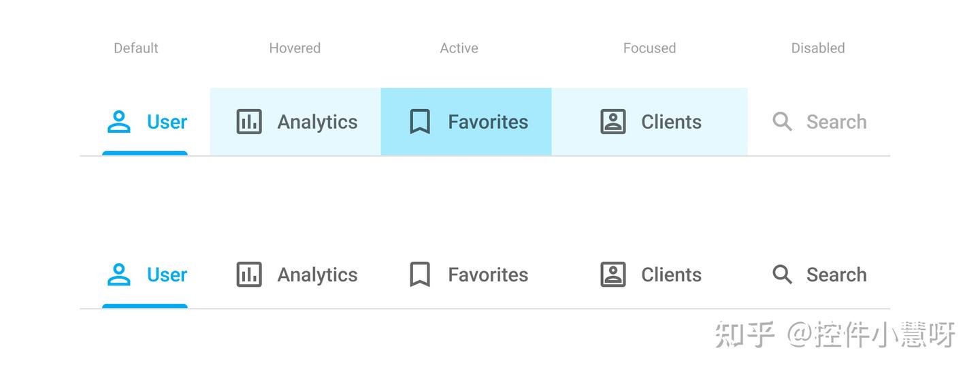The height and width of the screenshot is (374, 980).
Task: Click the greyed-out magnifier icon of disabled Search
Action: coord(783,122)
